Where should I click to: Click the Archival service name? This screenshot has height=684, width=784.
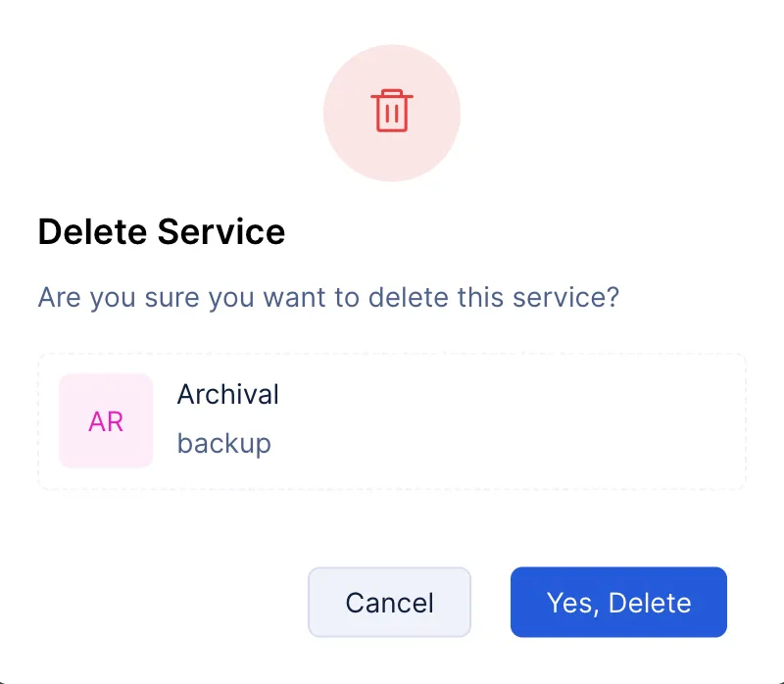[228, 394]
